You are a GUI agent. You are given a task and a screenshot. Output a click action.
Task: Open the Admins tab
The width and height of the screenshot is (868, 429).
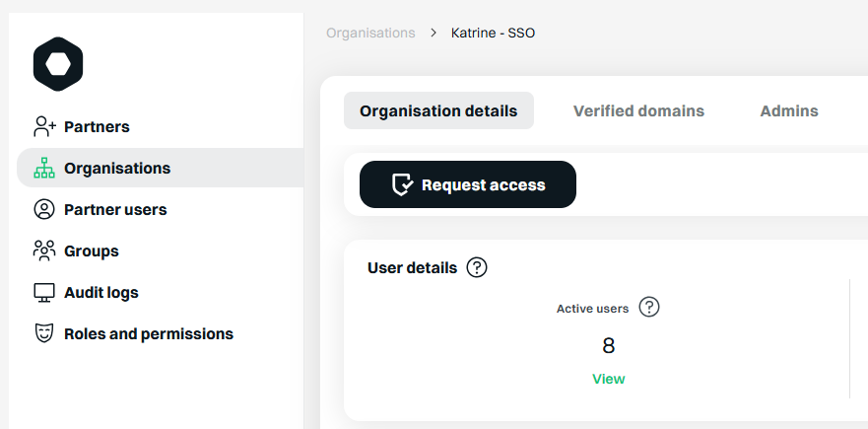pos(789,110)
